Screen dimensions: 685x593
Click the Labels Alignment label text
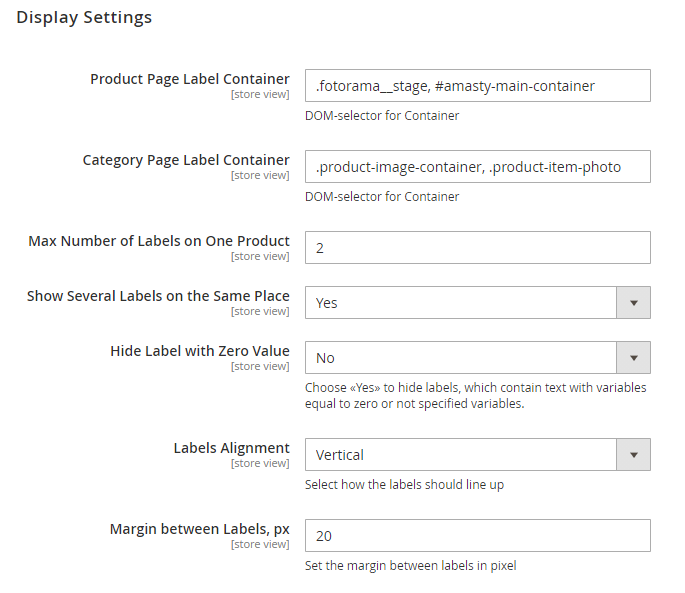coord(231,448)
